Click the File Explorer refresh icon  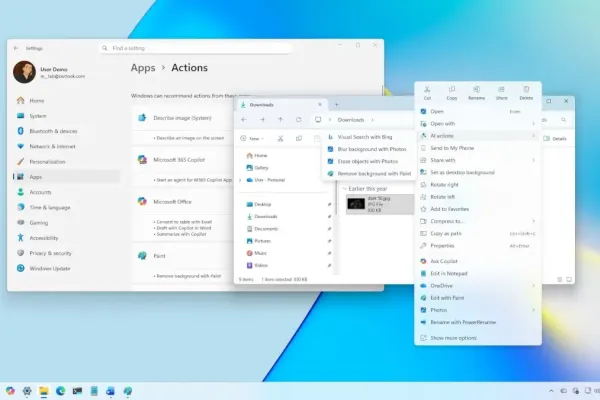click(299, 120)
